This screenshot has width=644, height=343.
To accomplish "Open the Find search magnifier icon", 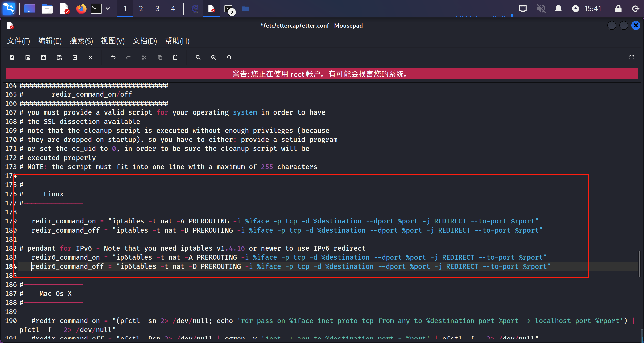I will click(x=198, y=58).
